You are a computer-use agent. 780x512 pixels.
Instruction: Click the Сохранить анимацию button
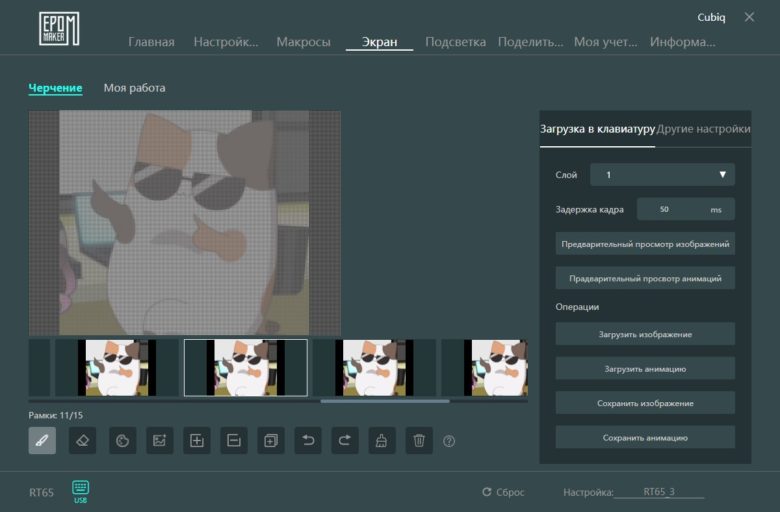(x=645, y=438)
